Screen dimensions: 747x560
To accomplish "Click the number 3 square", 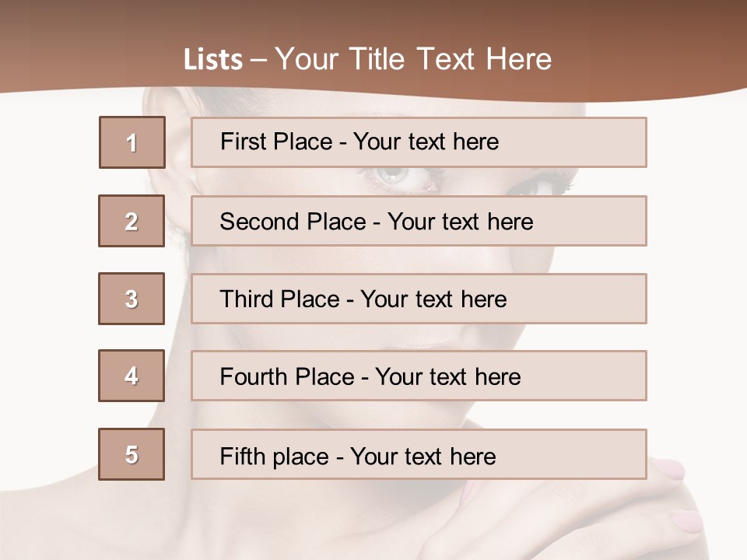I will click(132, 299).
